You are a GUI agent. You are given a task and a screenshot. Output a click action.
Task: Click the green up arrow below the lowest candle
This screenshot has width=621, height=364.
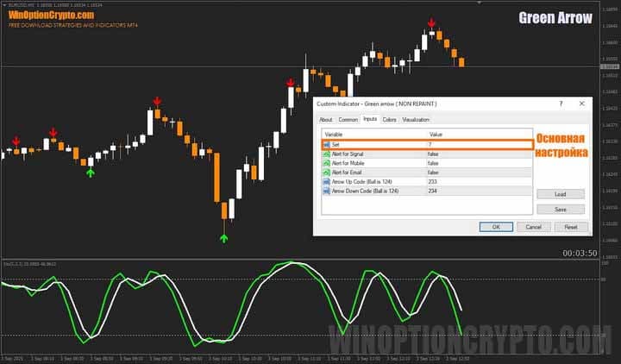coord(224,236)
